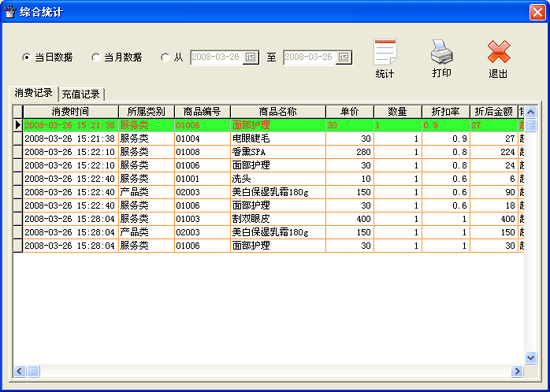Click the vertical scrollbar down arrow
This screenshot has height=392, width=550.
point(531,358)
